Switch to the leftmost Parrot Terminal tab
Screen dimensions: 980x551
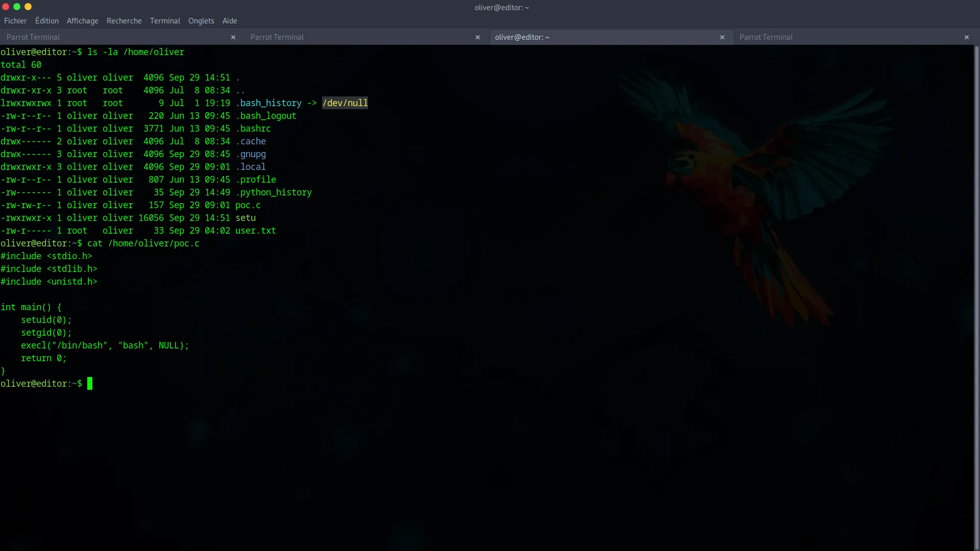(102, 37)
